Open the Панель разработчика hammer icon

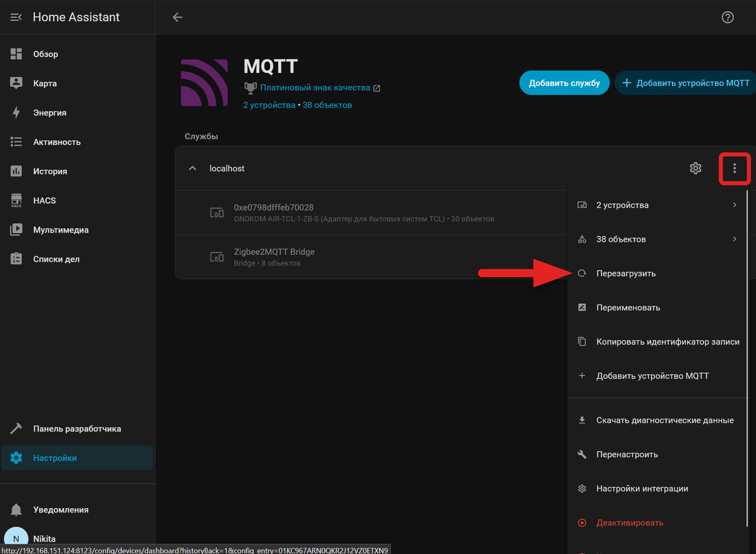pos(16,429)
